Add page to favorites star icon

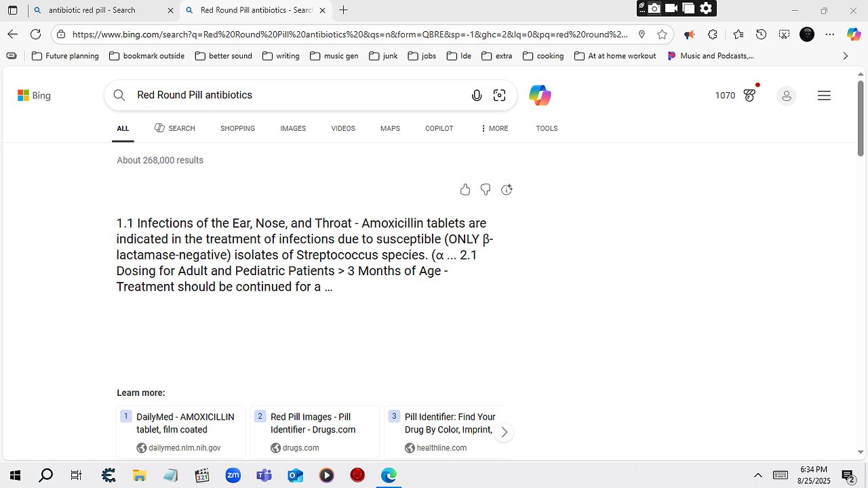click(x=662, y=35)
